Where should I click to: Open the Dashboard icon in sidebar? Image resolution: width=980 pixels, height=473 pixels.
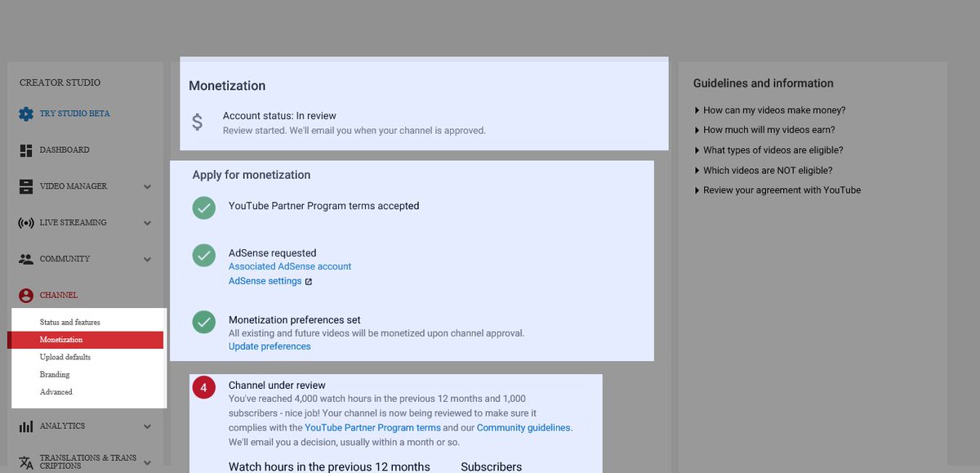(x=26, y=150)
